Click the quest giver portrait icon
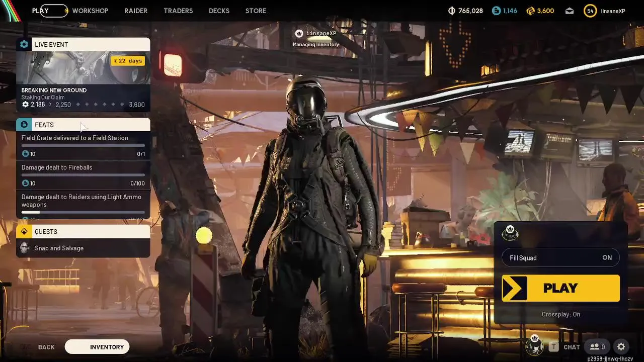644x362 pixels. 24,248
